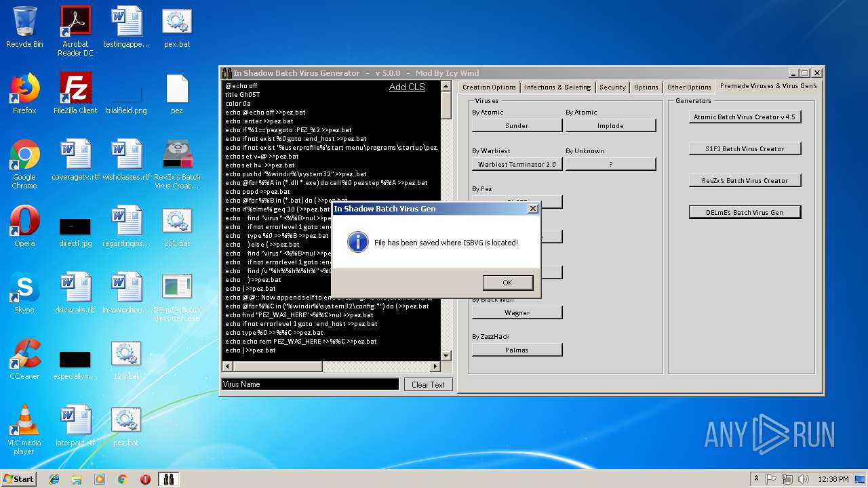
Task: Click the question mark virus button
Action: click(x=610, y=164)
